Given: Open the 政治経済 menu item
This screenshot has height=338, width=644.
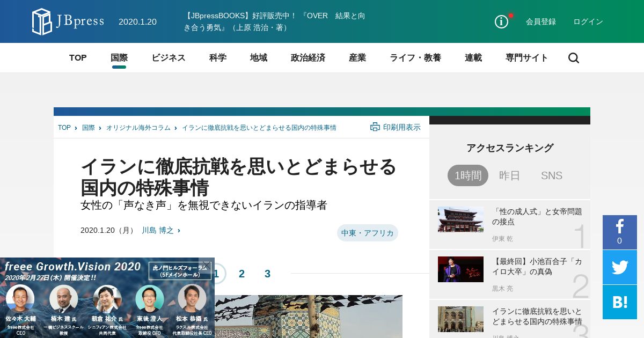Looking at the screenshot, I should pos(308,58).
